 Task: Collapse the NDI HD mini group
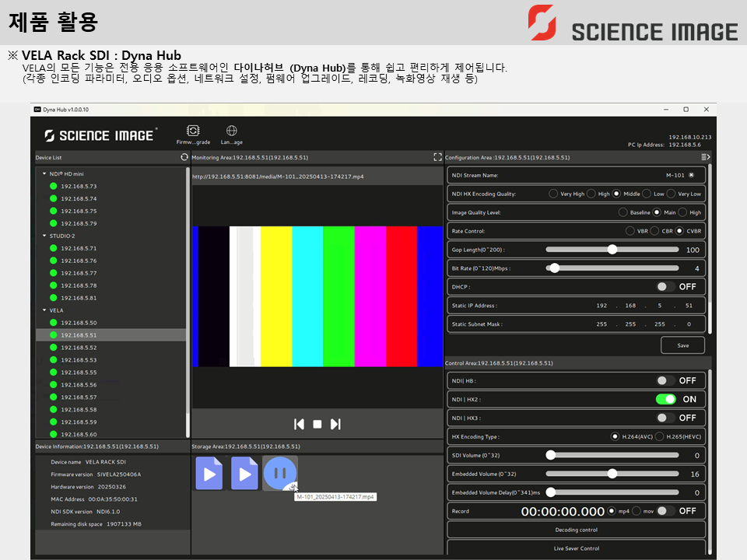pyautogui.click(x=44, y=173)
